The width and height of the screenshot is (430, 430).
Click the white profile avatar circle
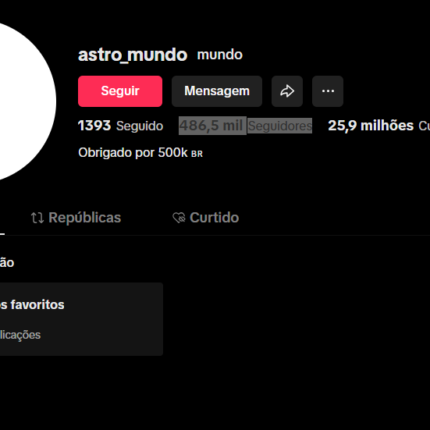click(20, 102)
